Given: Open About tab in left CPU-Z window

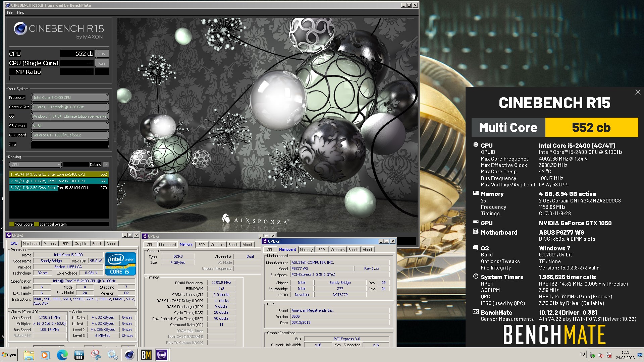Looking at the screenshot, I should (111, 244).
